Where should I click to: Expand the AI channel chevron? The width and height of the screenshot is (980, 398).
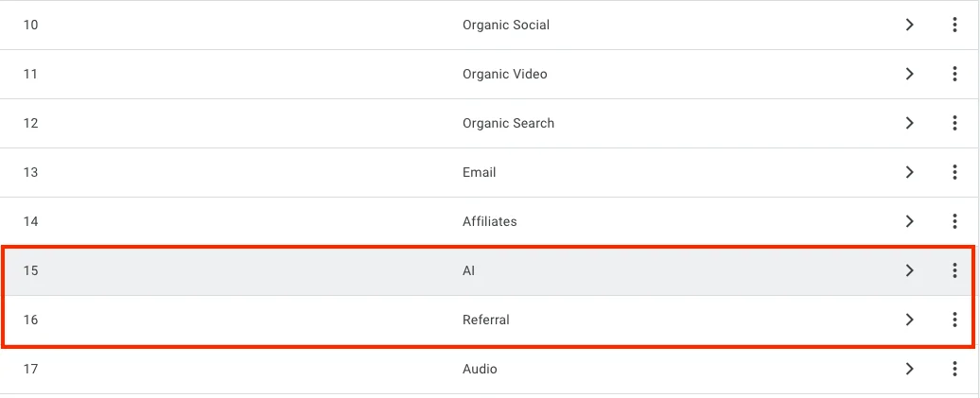coord(909,270)
